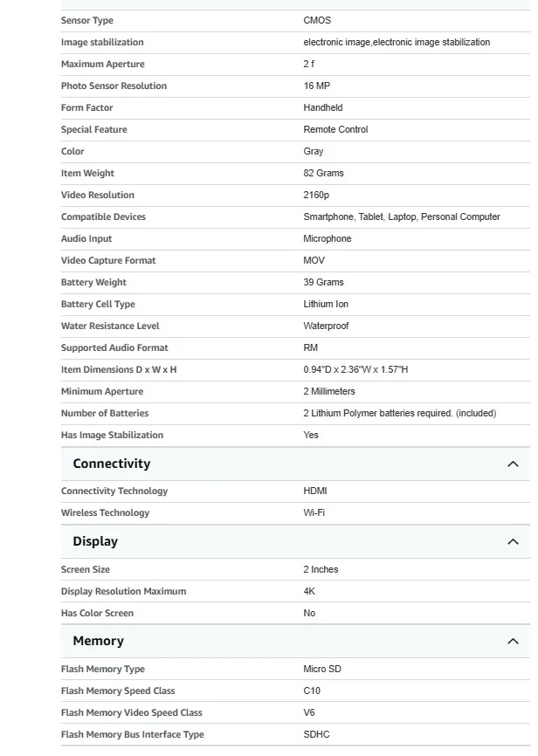Select the Sensor Type row label
Image resolution: width=538 pixels, height=756 pixels.
point(86,20)
